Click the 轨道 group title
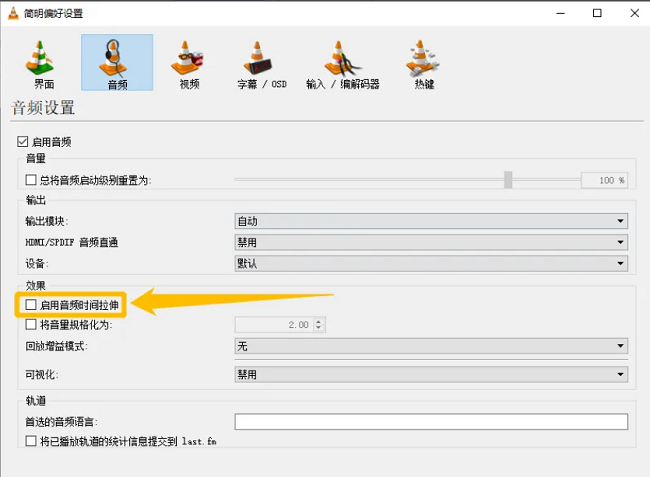Screen dimensions: 650x477 [36, 401]
